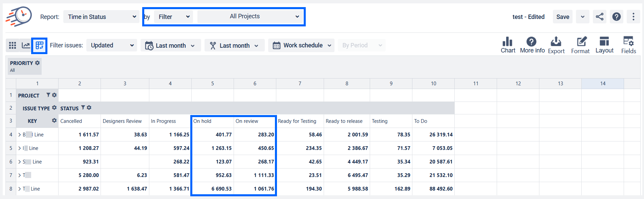This screenshot has height=199, width=644.
Task: Click the share icon
Action: [599, 17]
